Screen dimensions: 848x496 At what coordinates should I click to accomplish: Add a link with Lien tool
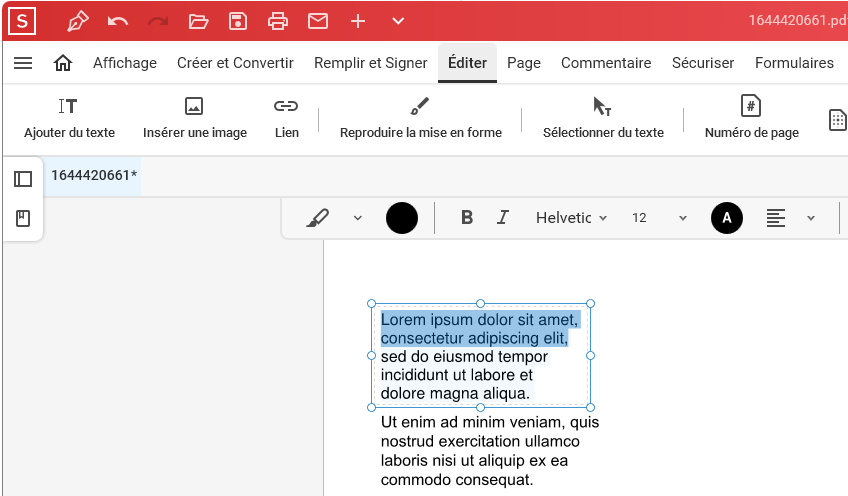286,118
